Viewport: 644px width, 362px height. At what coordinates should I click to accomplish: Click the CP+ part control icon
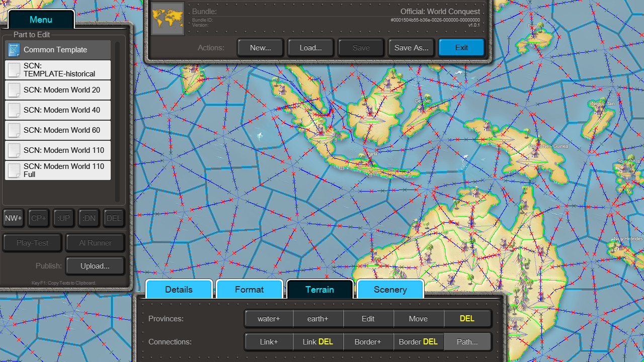coord(38,218)
